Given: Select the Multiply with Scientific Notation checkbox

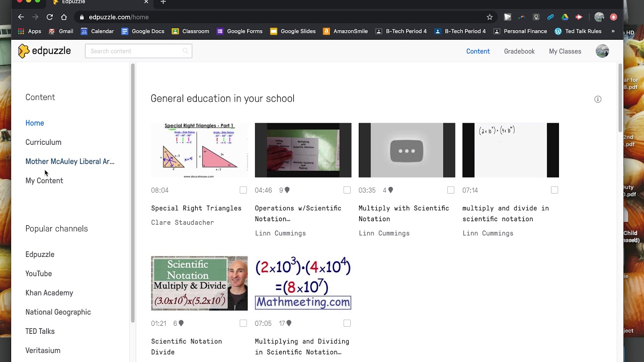Looking at the screenshot, I should click(450, 190).
